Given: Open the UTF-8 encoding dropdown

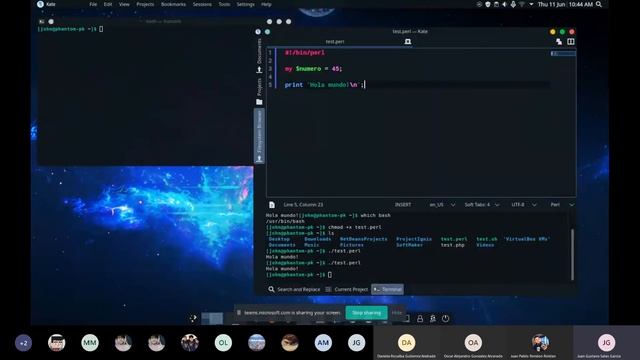Looking at the screenshot, I should tap(524, 205).
